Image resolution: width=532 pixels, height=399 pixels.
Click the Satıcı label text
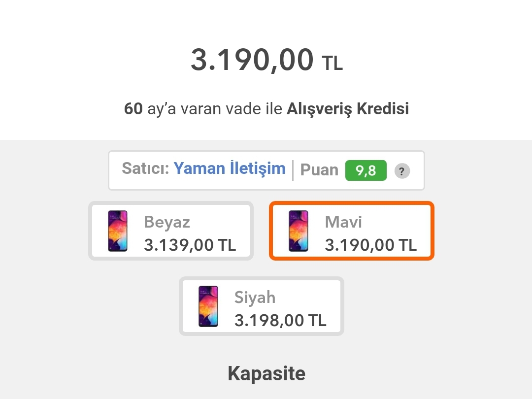tap(145, 168)
